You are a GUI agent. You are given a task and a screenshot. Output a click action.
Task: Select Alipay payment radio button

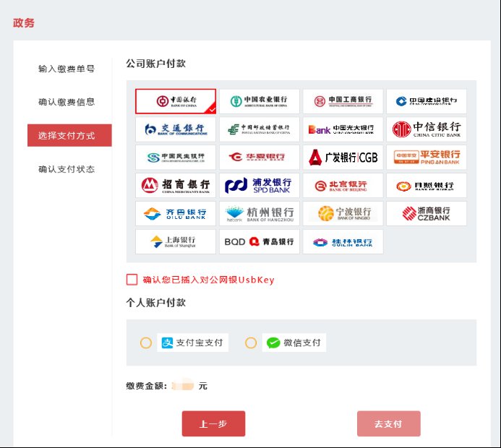pos(146,343)
